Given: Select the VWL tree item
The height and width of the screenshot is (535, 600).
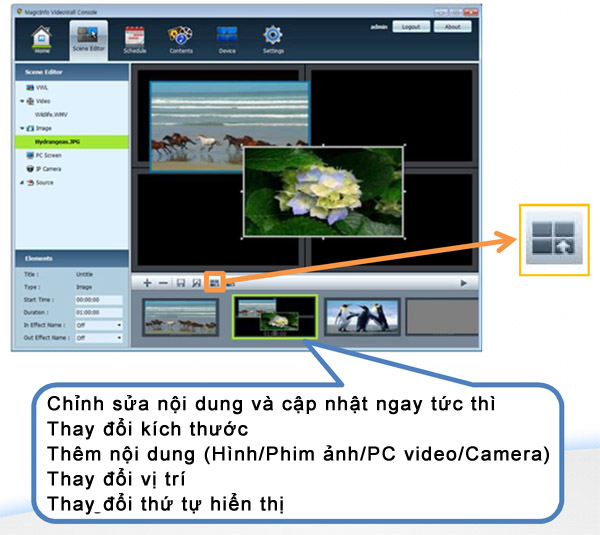Looking at the screenshot, I should [42, 88].
